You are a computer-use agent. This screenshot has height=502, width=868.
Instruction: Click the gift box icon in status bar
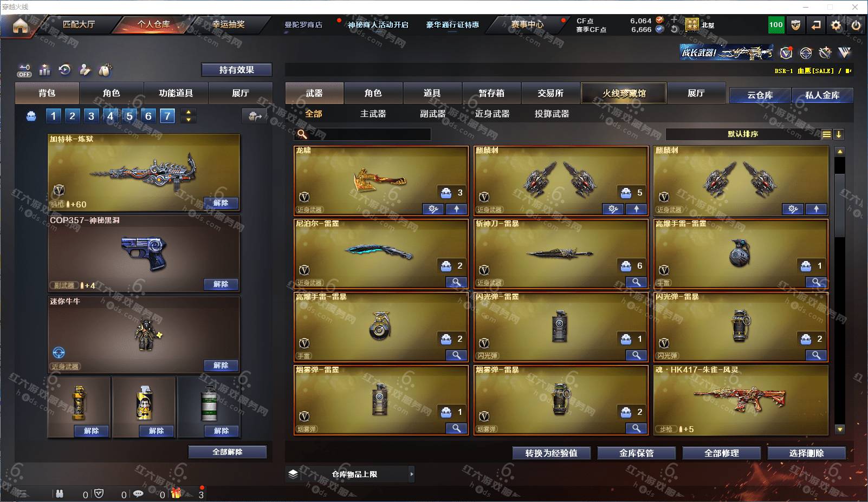coord(176,493)
